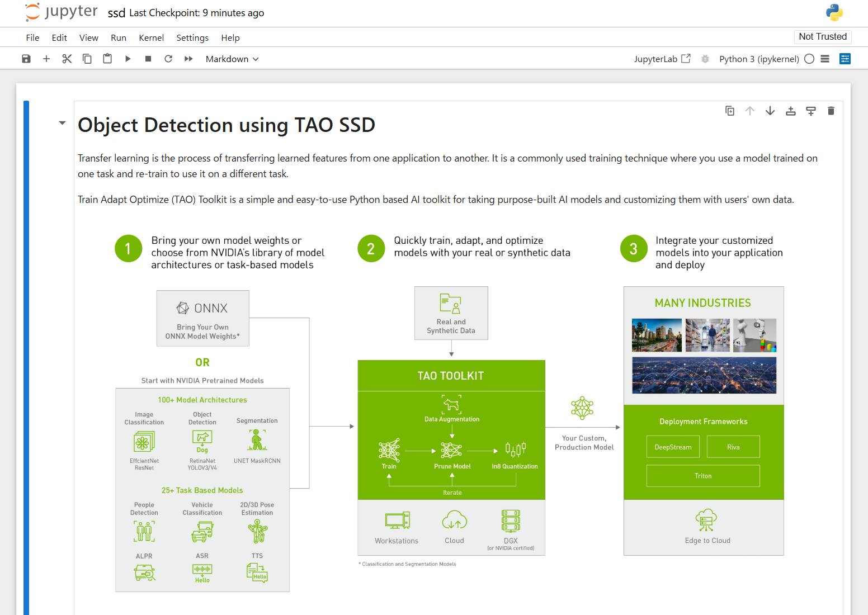Open the View menu
868x615 pixels.
[89, 37]
